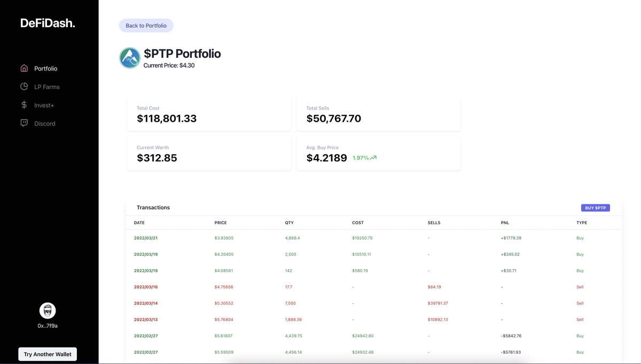Click Try Another Wallet button
Screen dimensions: 641x364
point(48,354)
